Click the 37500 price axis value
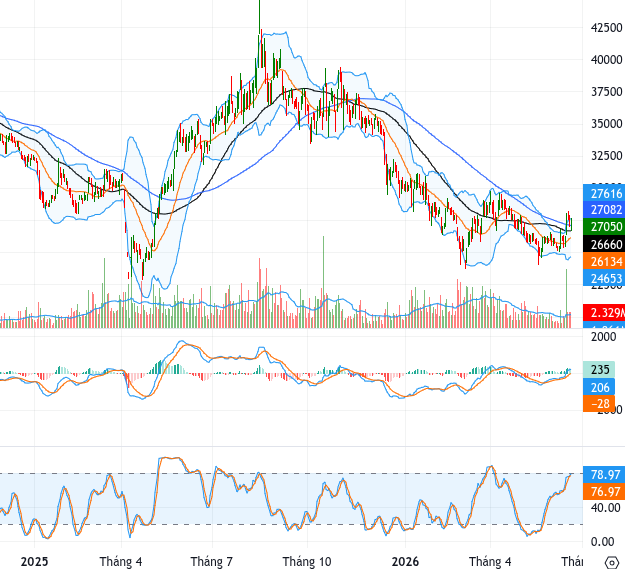This screenshot has height=569, width=625. pyautogui.click(x=606, y=92)
